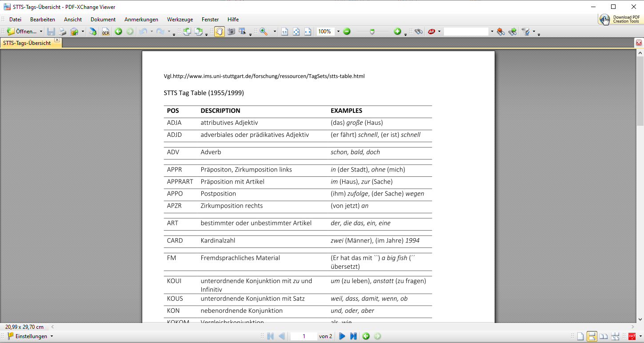The height and width of the screenshot is (343, 644).
Task: Enable facing pages layout
Action: pos(604,336)
